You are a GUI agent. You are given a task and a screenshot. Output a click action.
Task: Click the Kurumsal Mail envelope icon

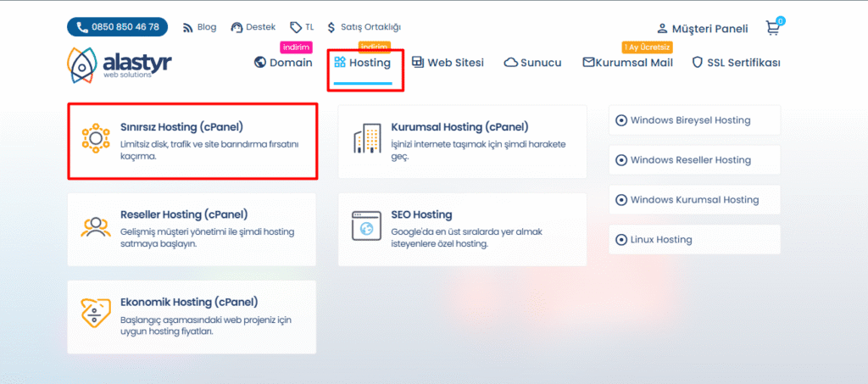coord(588,63)
